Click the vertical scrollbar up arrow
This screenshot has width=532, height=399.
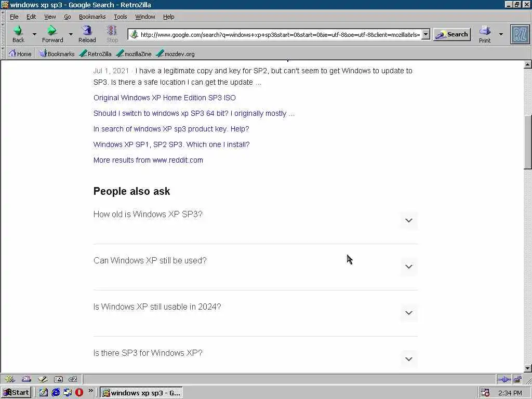coord(528,64)
